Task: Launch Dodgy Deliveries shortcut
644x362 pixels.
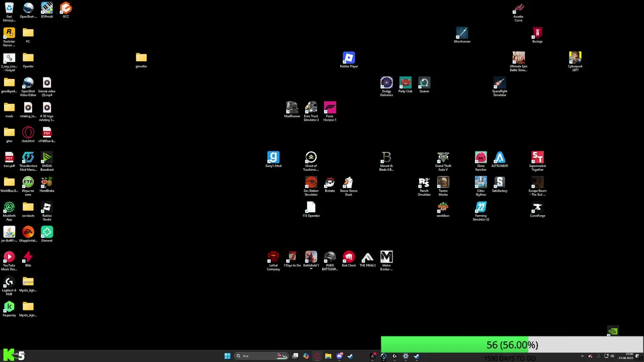Action: coord(386,86)
